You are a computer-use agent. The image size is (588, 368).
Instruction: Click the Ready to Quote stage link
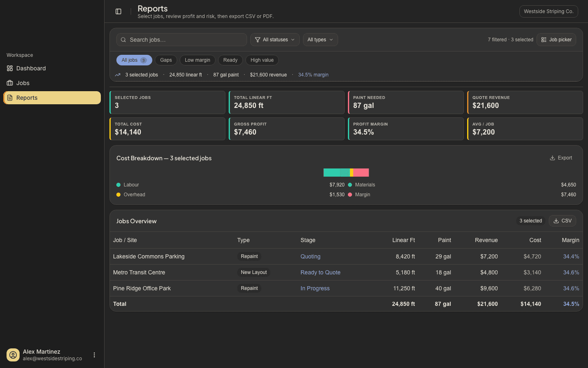(x=321, y=272)
